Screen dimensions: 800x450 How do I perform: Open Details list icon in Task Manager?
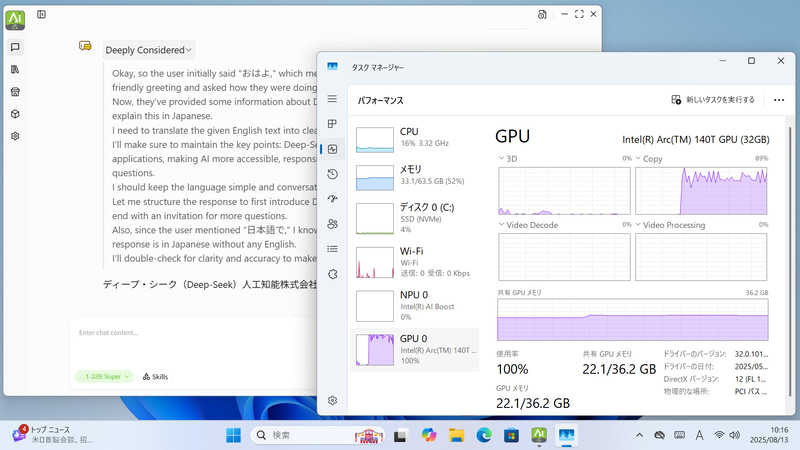(x=332, y=249)
